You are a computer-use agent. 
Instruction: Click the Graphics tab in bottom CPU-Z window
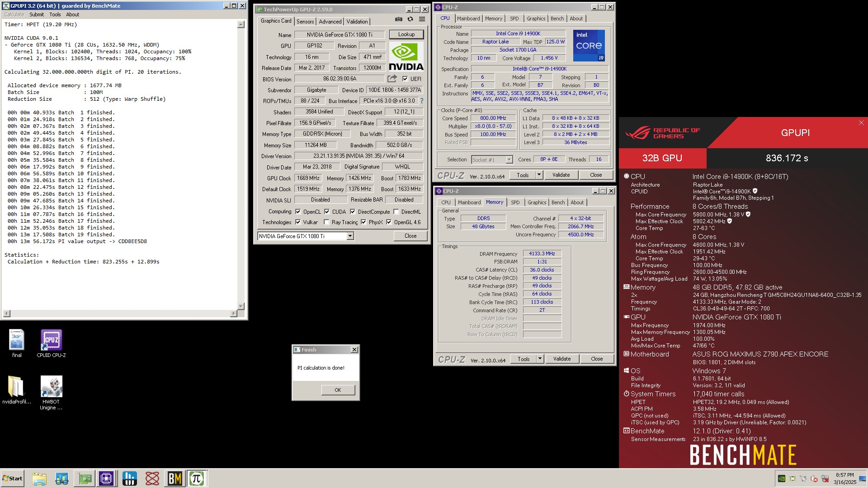coord(537,202)
